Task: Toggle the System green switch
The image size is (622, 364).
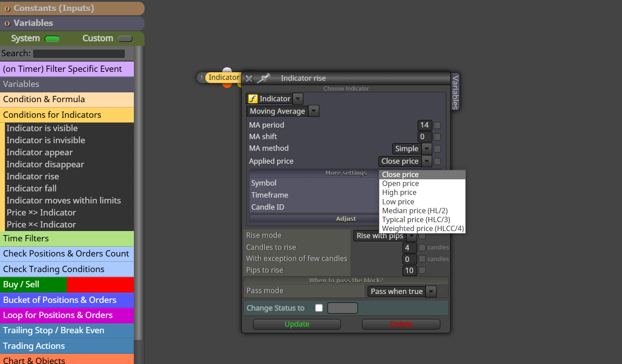Action: (x=52, y=39)
